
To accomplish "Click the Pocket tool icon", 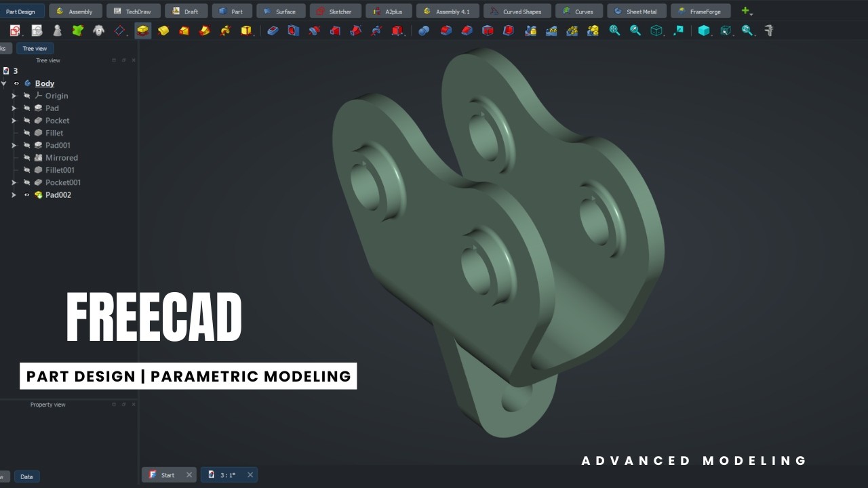I will coord(273,30).
